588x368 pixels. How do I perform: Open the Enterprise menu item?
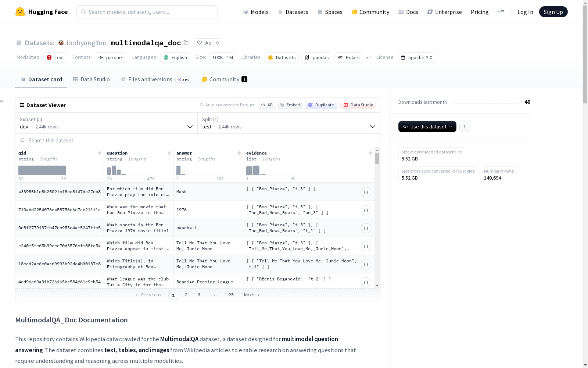point(444,12)
